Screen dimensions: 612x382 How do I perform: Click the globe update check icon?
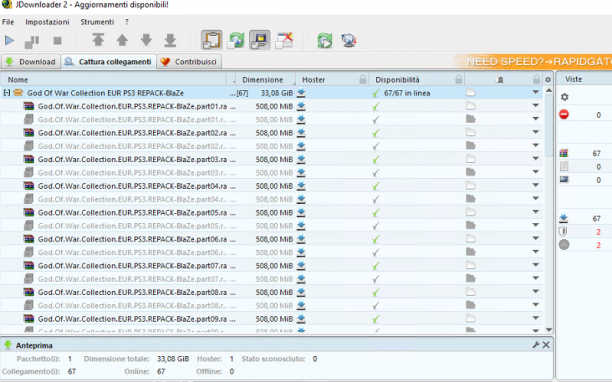pyautogui.click(x=349, y=40)
